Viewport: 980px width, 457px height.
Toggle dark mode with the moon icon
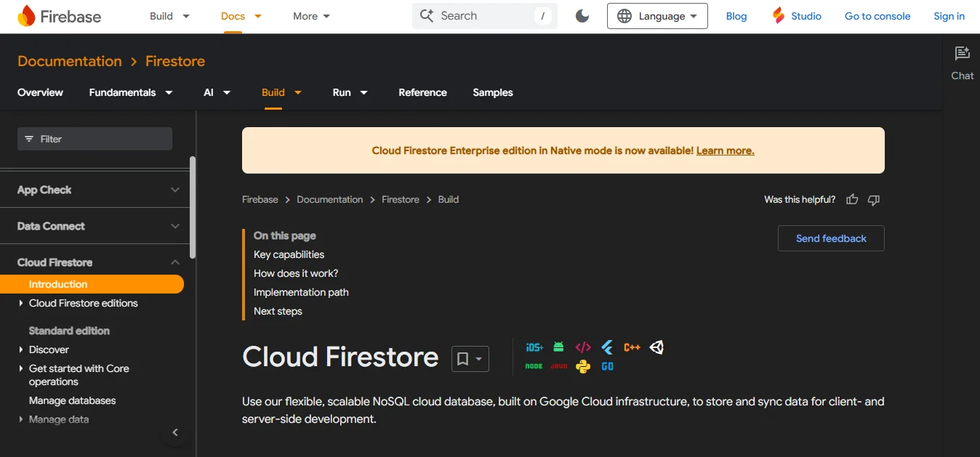pyautogui.click(x=582, y=15)
